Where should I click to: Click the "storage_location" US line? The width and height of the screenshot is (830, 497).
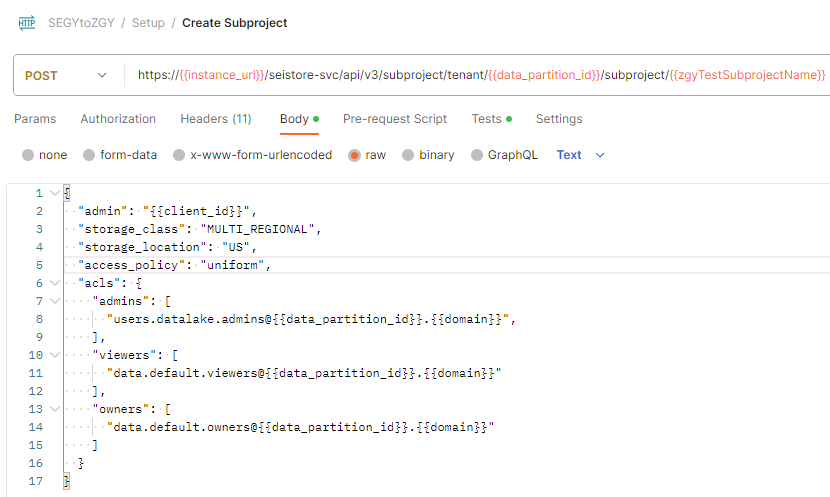click(167, 247)
